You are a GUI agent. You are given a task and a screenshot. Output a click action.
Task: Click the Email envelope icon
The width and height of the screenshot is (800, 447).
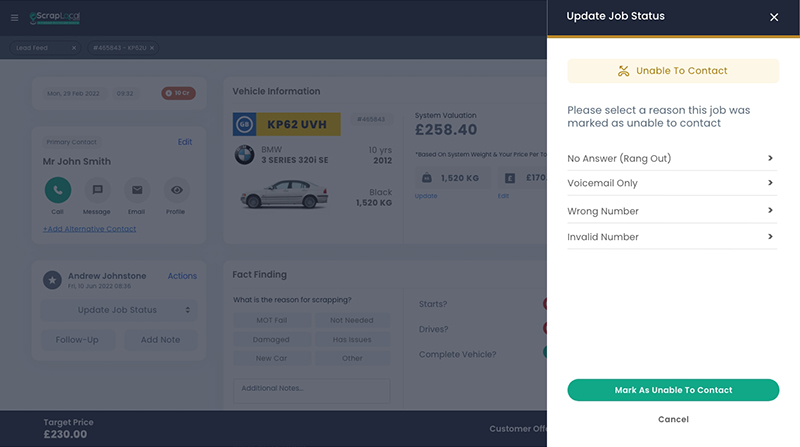[137, 189]
